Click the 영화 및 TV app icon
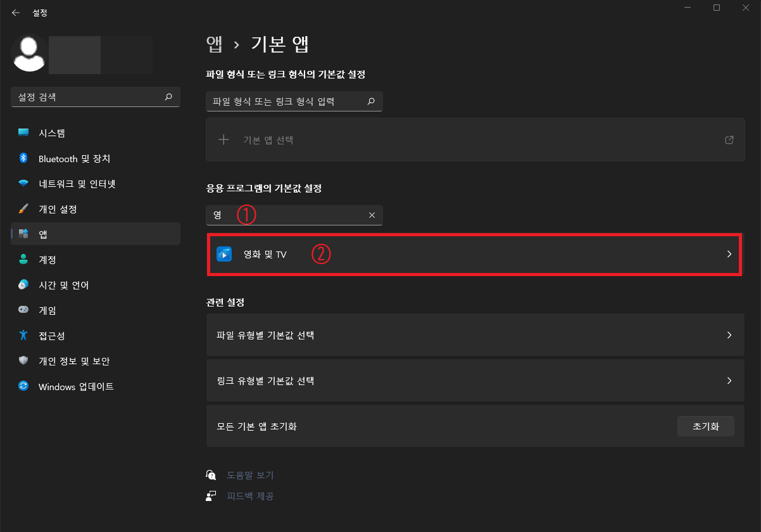Viewport: 761px width, 532px height. point(224,254)
